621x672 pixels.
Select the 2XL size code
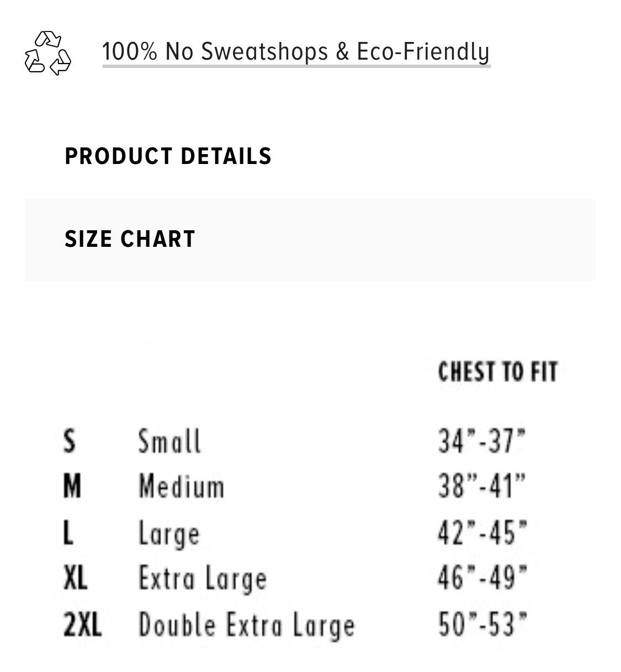point(82,625)
